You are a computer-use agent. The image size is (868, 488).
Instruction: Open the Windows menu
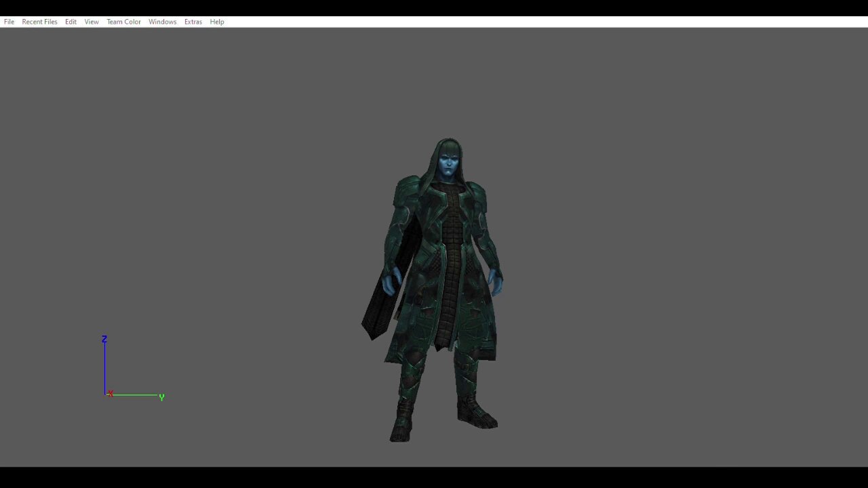pos(162,22)
